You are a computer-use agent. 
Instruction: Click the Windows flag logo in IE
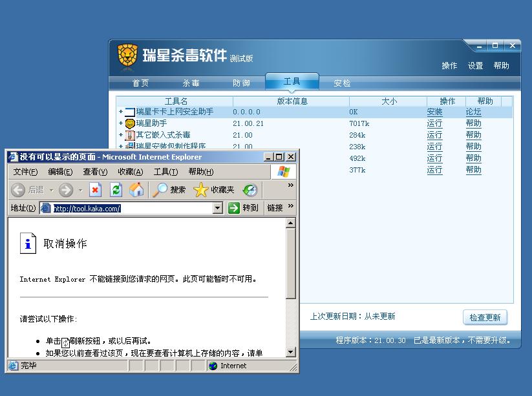pos(283,172)
